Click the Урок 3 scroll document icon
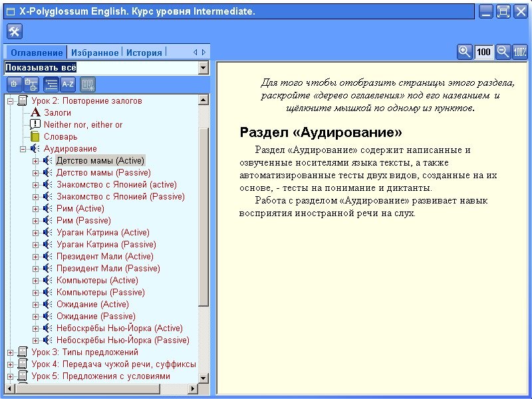The image size is (532, 399). point(23,352)
